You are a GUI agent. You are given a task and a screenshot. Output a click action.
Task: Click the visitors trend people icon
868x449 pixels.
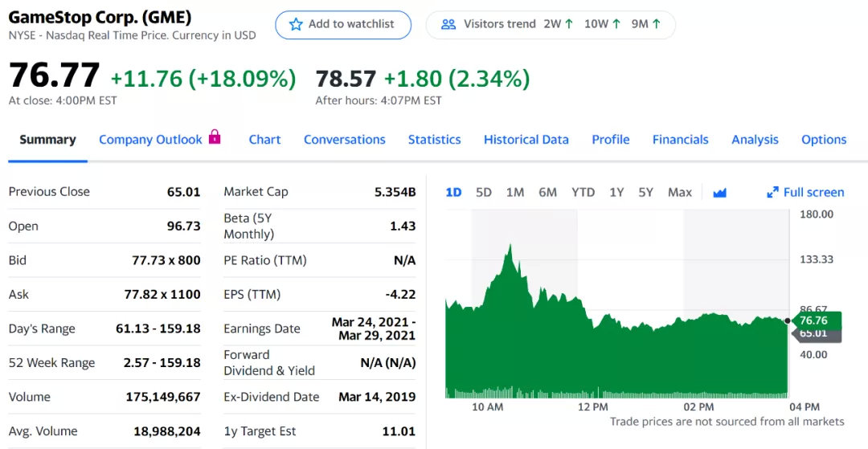448,24
